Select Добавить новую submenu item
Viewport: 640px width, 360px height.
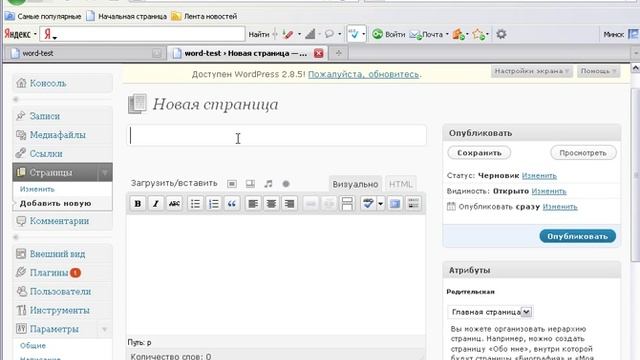[x=55, y=203]
